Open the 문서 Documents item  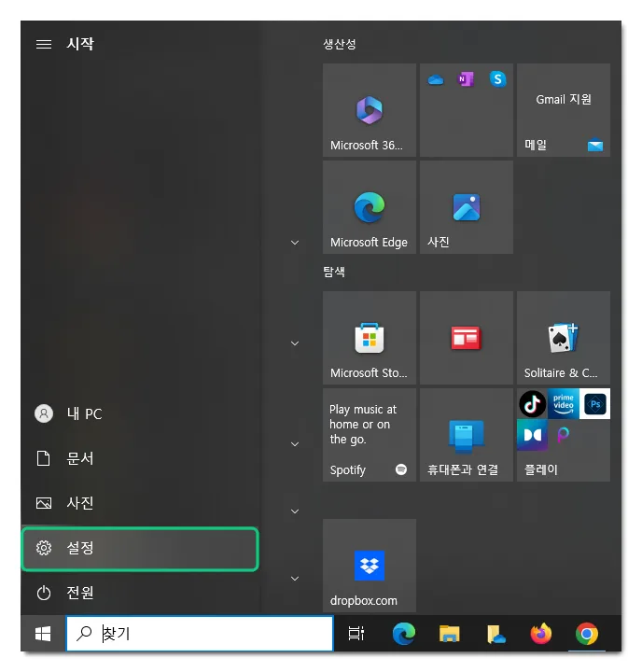[139, 458]
